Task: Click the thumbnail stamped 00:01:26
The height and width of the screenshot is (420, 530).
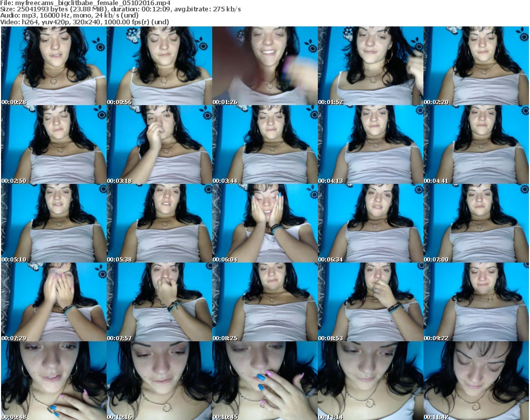Action: tap(265, 66)
